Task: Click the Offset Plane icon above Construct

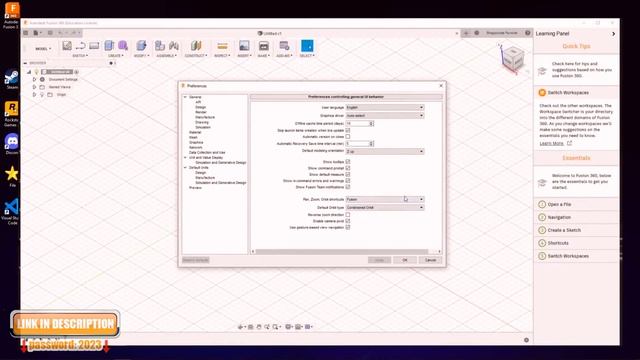Action: point(196,46)
